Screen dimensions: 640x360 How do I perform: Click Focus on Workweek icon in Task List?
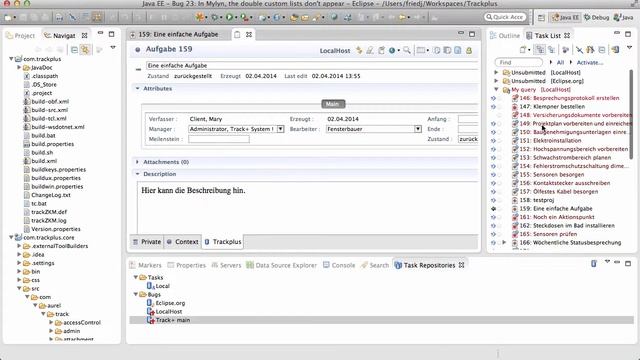coord(565,50)
